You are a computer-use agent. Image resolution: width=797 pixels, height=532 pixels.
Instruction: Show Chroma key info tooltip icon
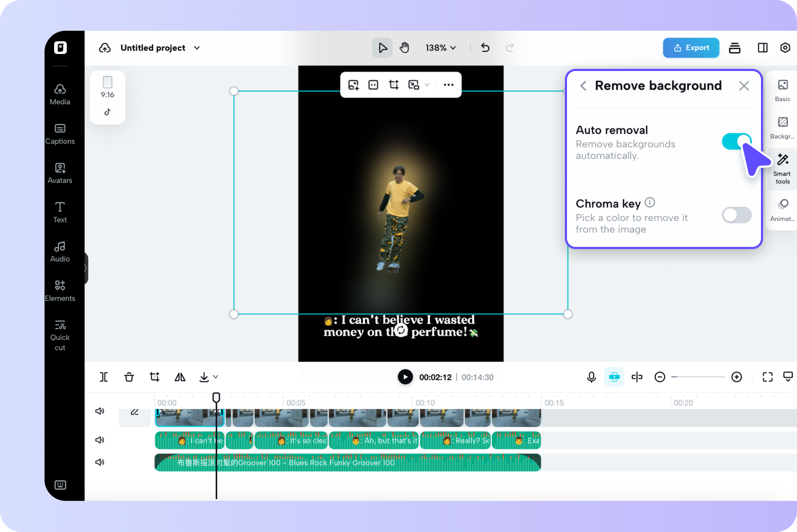click(650, 202)
